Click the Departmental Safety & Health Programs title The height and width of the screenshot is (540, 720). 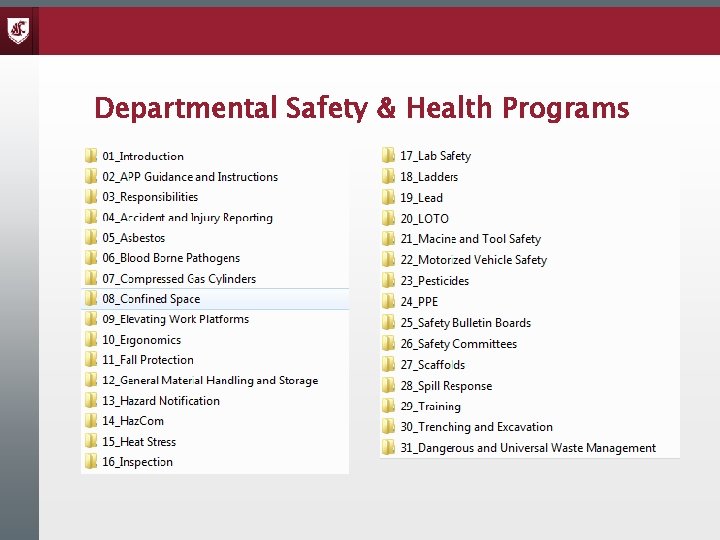coord(361,108)
